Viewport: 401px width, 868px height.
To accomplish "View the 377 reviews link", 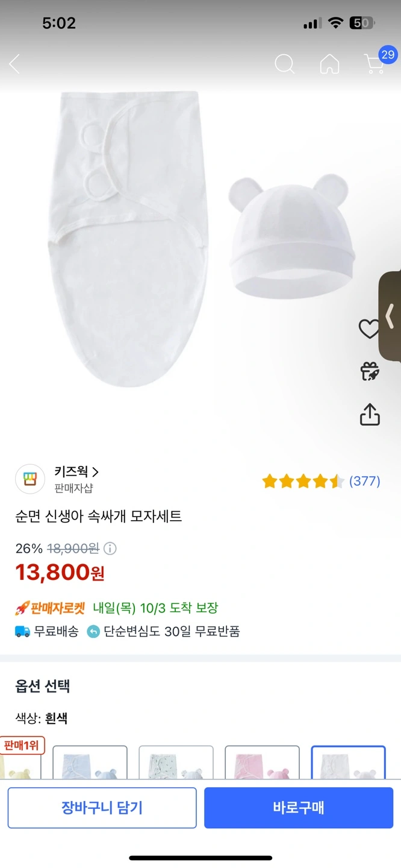I will pos(364,481).
